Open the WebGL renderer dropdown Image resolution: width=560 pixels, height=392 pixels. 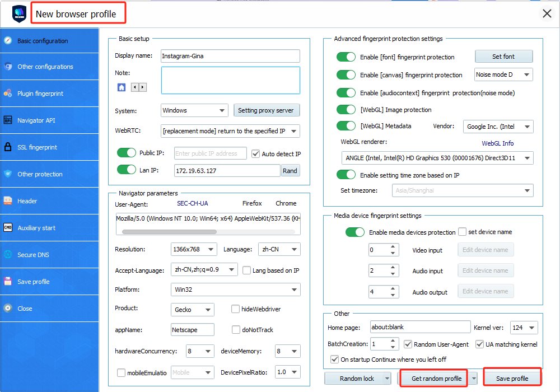(x=437, y=158)
